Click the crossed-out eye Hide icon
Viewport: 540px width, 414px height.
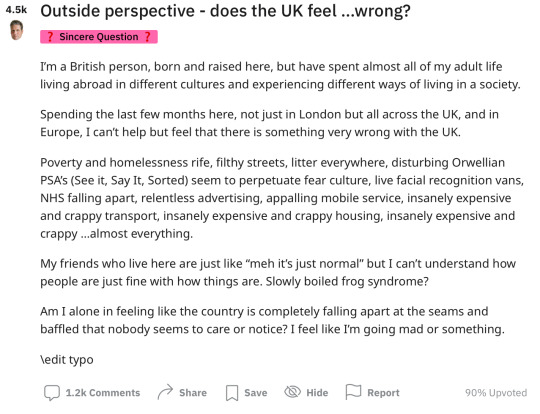click(292, 392)
